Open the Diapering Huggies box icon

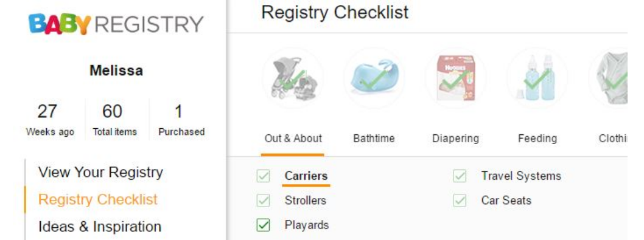(x=455, y=78)
